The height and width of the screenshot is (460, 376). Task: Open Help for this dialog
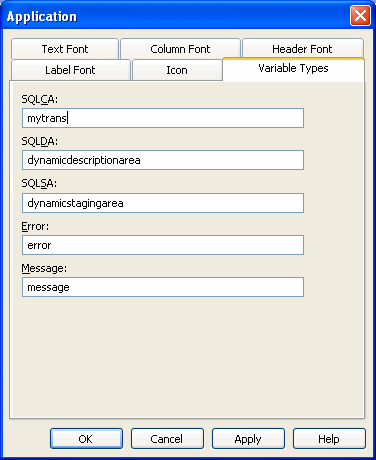point(329,439)
